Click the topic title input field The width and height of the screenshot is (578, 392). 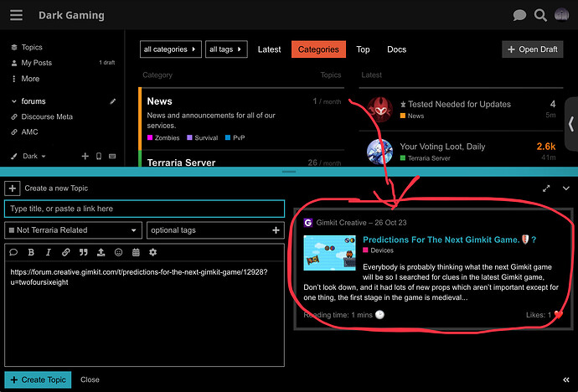[144, 209]
